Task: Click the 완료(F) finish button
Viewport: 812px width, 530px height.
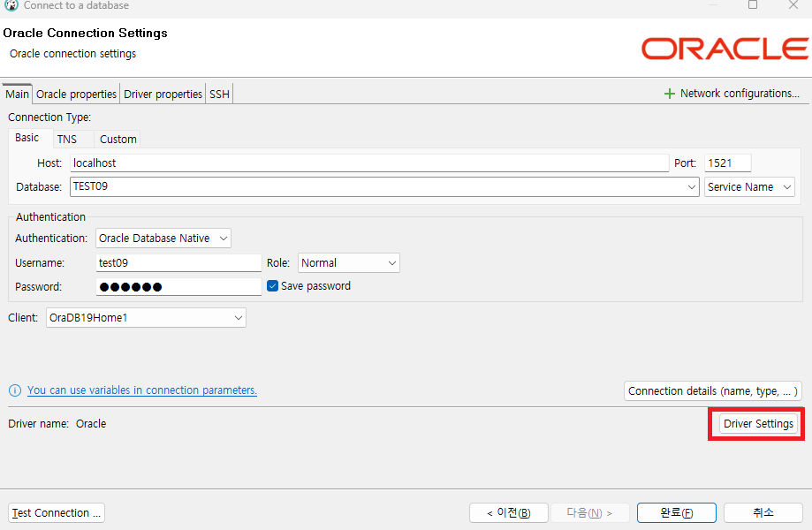Action: coord(676,513)
